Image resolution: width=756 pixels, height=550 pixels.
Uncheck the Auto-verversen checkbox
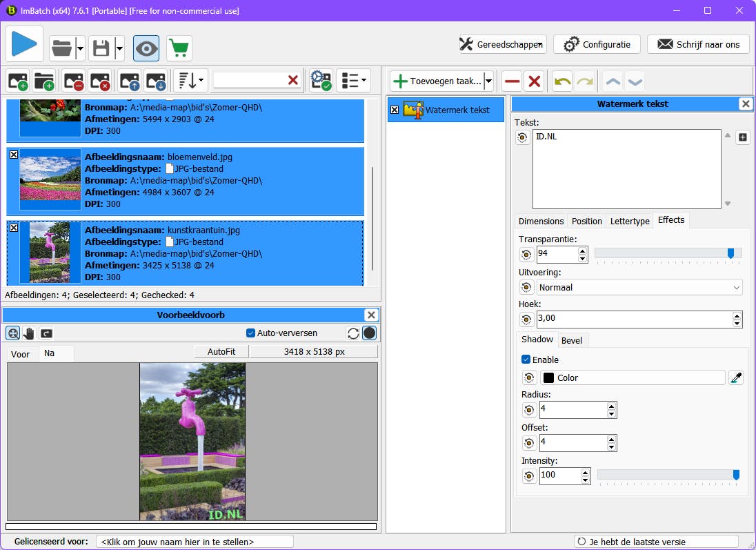251,333
